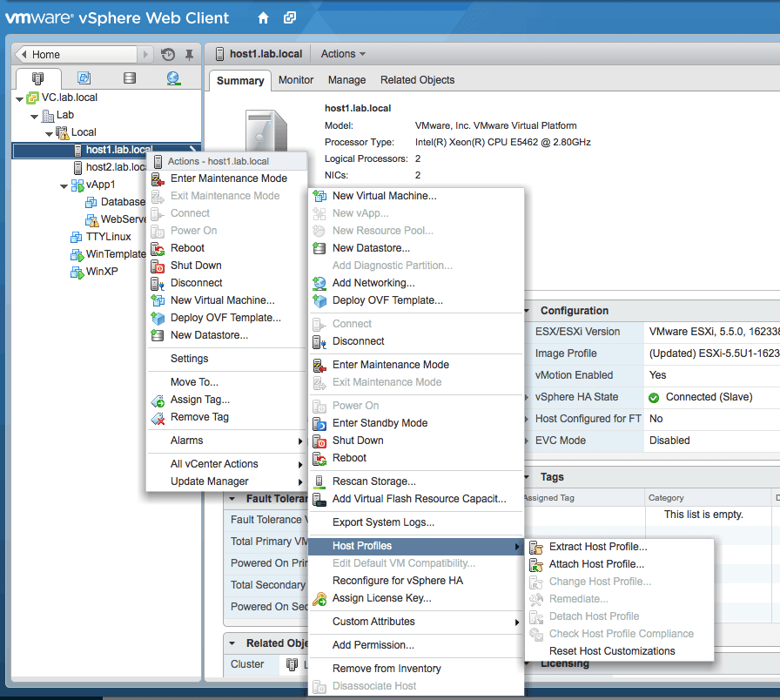Screen dimensions: 780x700
Task: Click the Category column header in Tags
Action: point(666,498)
